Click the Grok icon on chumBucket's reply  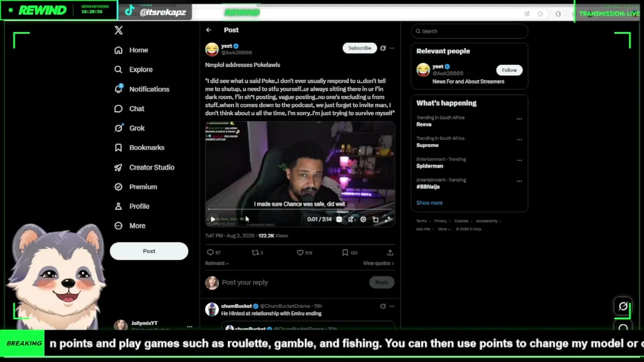point(383,306)
